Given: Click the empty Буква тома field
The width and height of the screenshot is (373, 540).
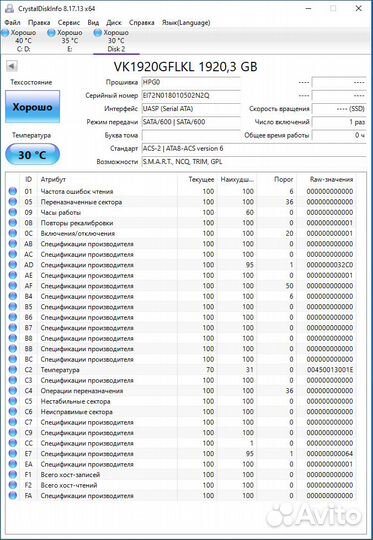Looking at the screenshot, I should pos(191,135).
